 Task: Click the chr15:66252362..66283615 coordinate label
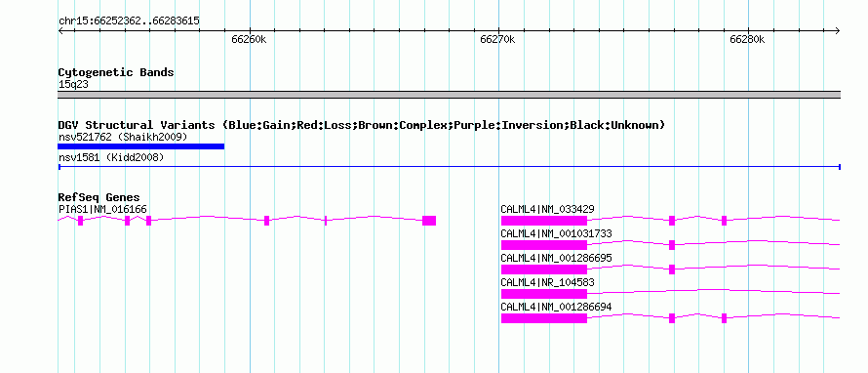coord(129,21)
